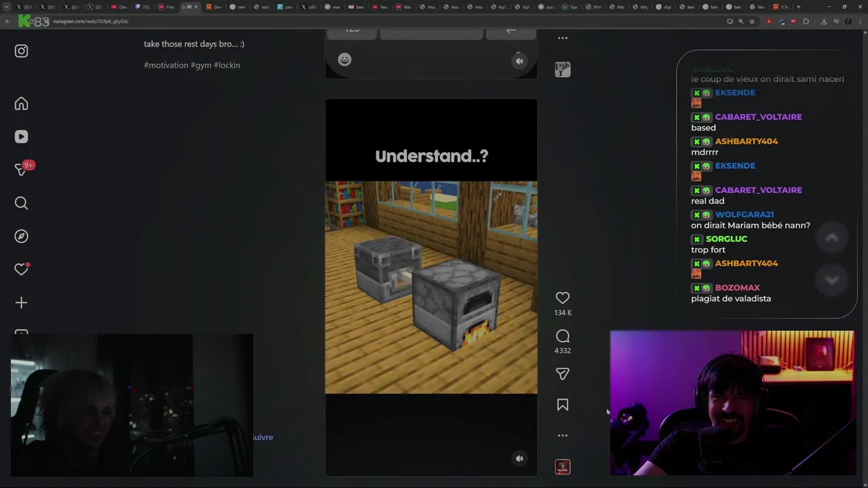Open chat user BOZOMAX profile
Viewport: 868px width, 488px height.
pos(737,287)
